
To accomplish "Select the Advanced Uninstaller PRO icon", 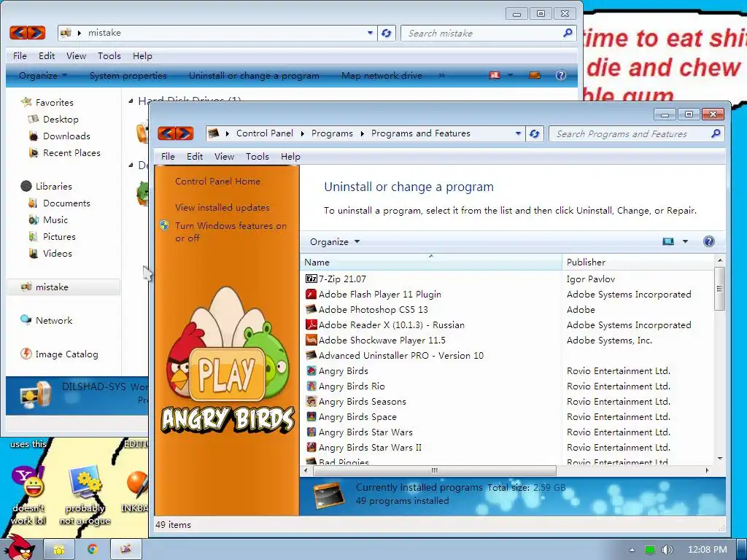I will pyautogui.click(x=311, y=355).
